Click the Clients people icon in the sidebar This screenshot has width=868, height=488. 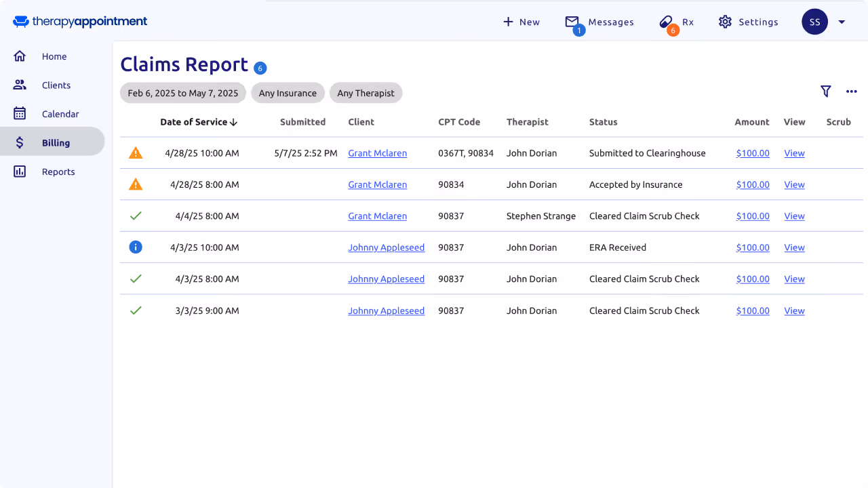coord(20,85)
